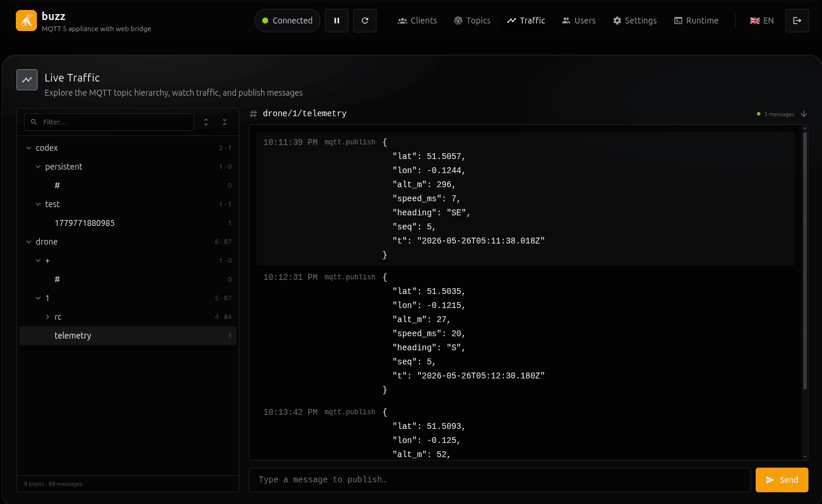Screen dimensions: 822x504
Task: Click the drone/1/telemetry topic header
Action: (305, 114)
